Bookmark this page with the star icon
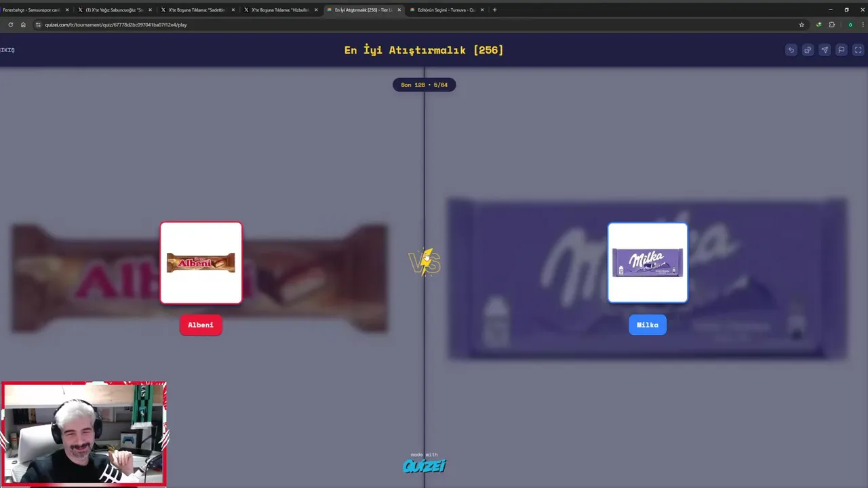Viewport: 868px width, 488px height. (802, 24)
